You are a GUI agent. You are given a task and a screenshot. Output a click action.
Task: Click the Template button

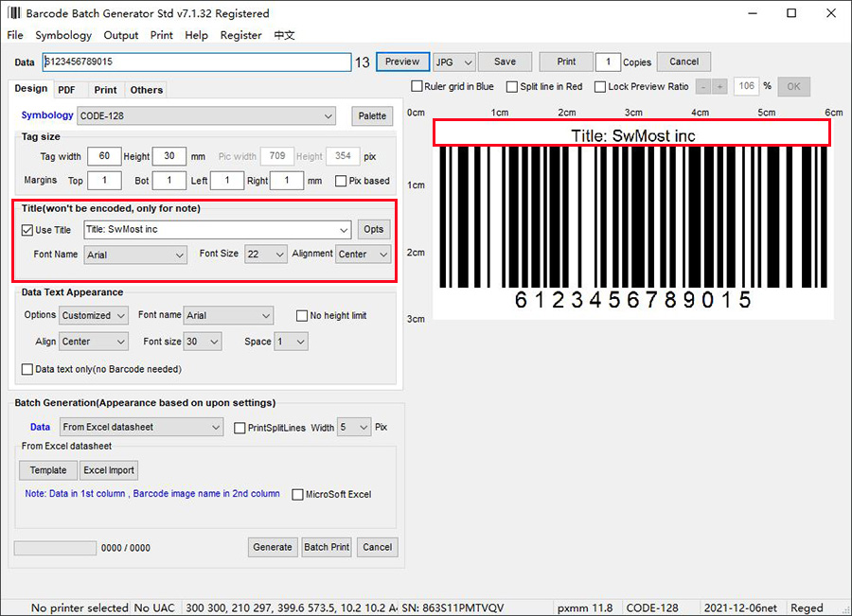click(x=48, y=470)
